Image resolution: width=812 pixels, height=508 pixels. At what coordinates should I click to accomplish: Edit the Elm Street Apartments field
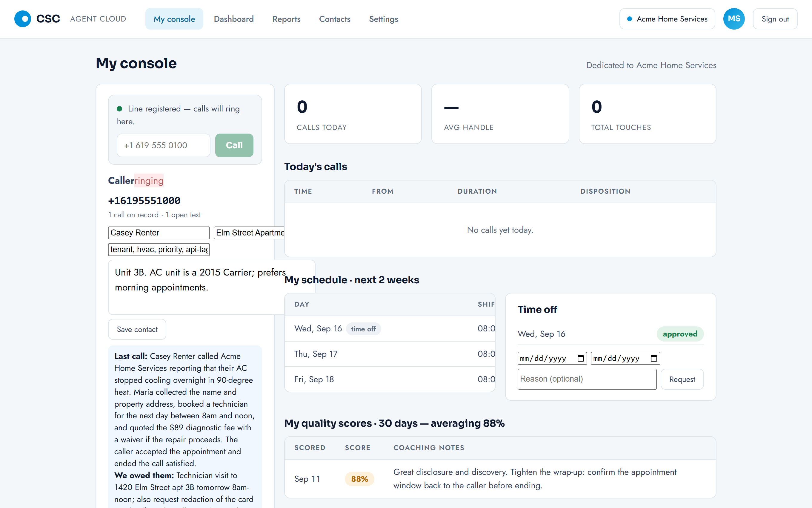point(249,232)
